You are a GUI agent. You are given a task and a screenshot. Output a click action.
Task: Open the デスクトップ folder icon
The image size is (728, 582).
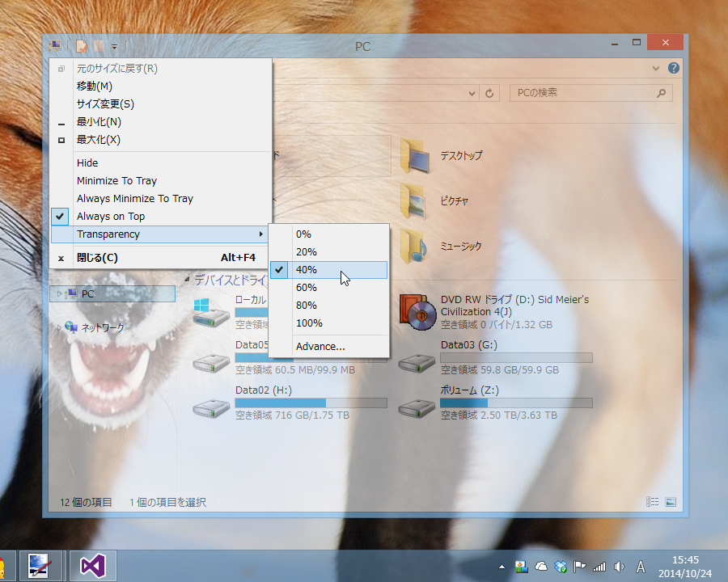pyautogui.click(x=415, y=155)
